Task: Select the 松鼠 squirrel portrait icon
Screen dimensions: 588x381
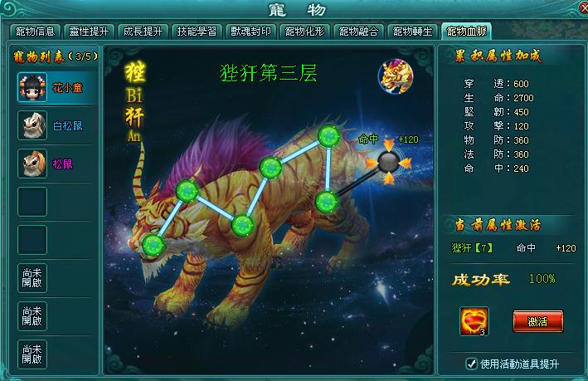Action: tap(32, 164)
